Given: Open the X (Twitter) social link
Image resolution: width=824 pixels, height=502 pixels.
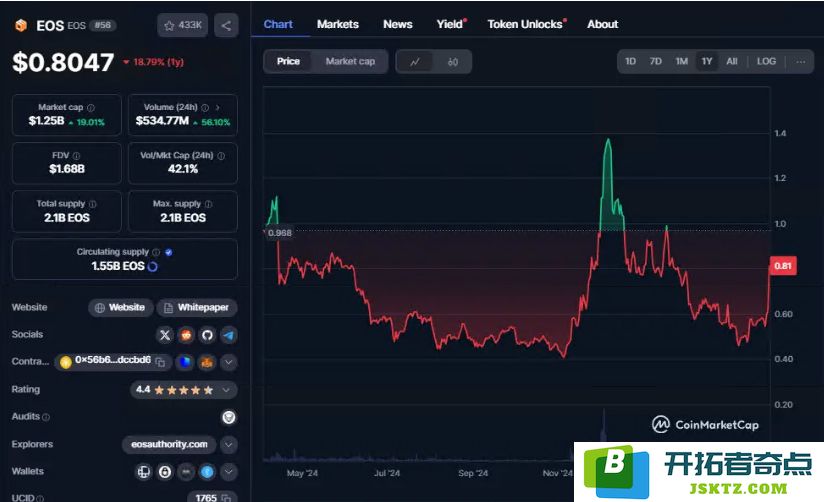Looking at the screenshot, I should [x=164, y=335].
